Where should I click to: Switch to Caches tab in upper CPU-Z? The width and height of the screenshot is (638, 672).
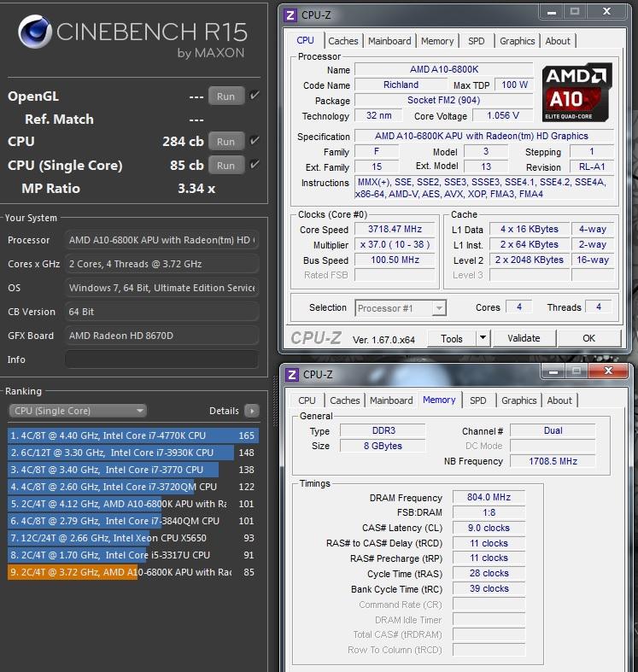click(x=343, y=41)
